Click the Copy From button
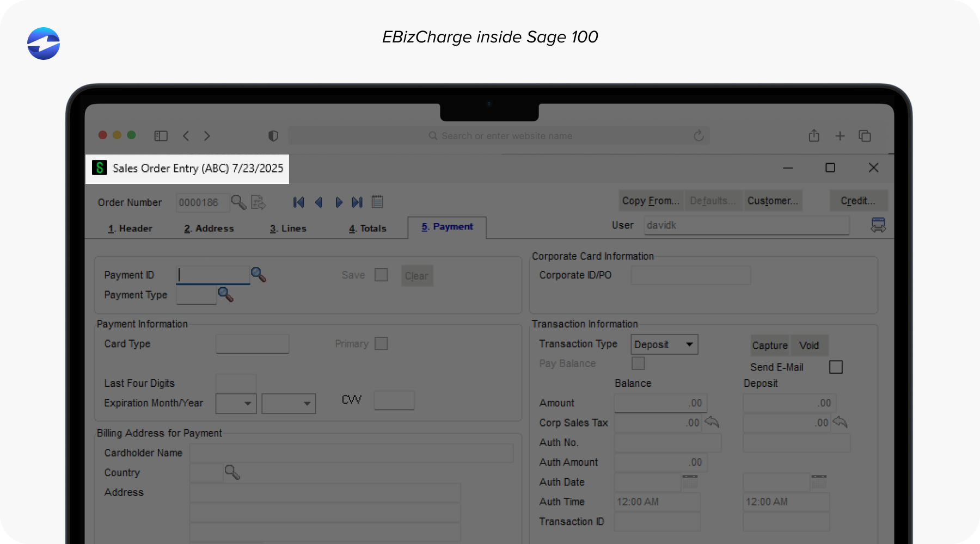This screenshot has width=980, height=544. tap(650, 200)
